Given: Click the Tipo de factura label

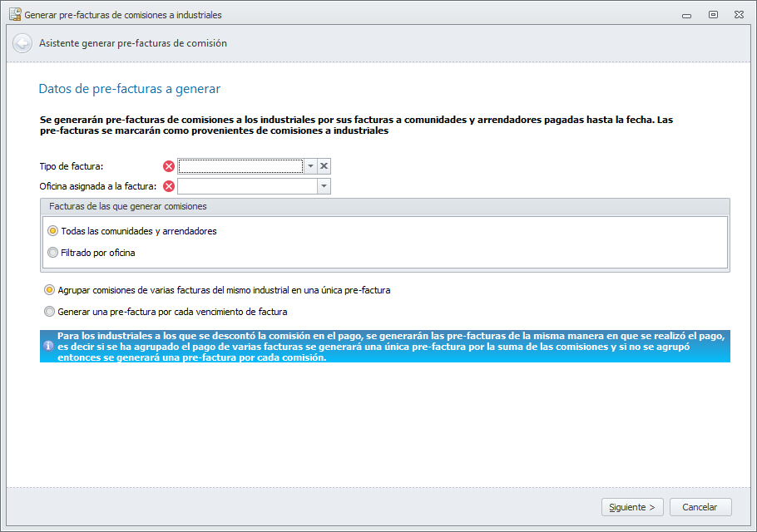Looking at the screenshot, I should (x=72, y=166).
